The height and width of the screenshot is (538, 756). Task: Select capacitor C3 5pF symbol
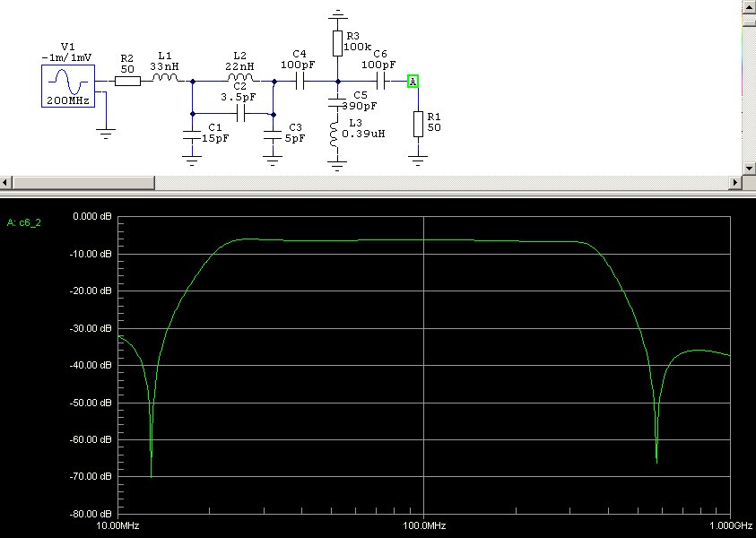[273, 134]
